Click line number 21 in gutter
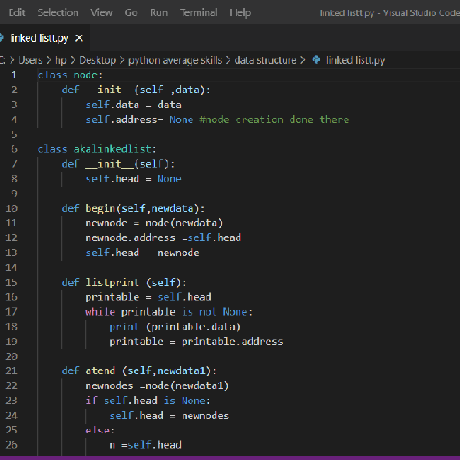The image size is (460, 460). [11, 371]
